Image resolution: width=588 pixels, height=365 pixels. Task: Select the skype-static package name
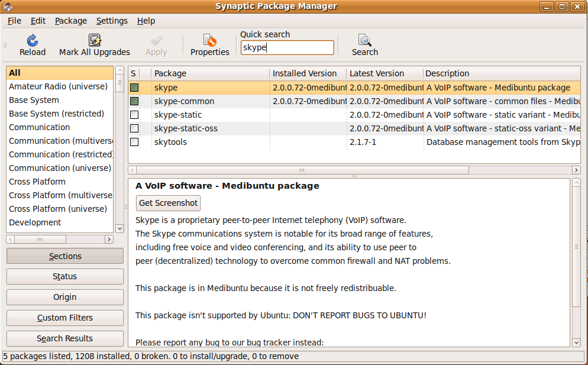click(x=177, y=115)
